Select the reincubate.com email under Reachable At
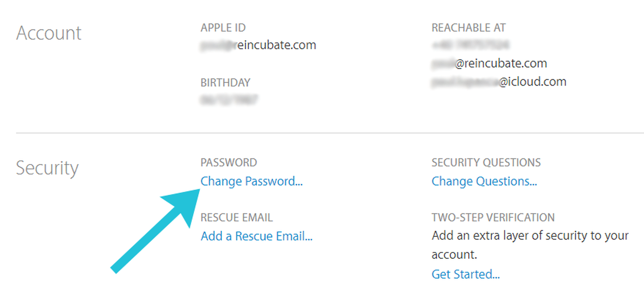Screen dimensions: 644x299 point(489,64)
